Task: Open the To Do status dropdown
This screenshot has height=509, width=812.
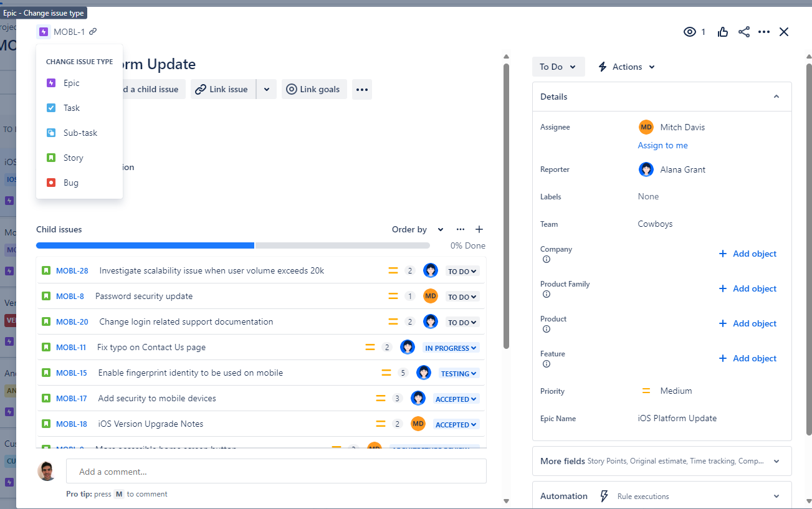Action: coord(558,67)
